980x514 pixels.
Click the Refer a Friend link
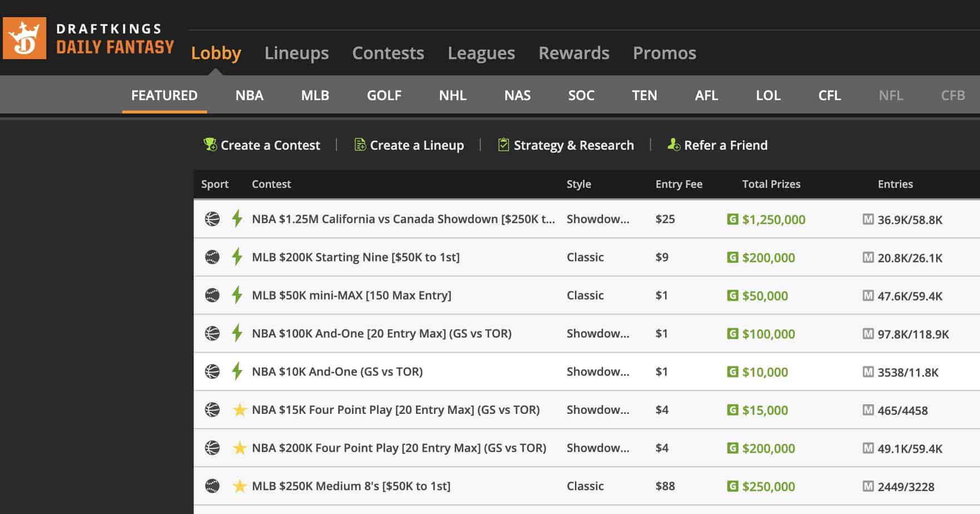726,145
